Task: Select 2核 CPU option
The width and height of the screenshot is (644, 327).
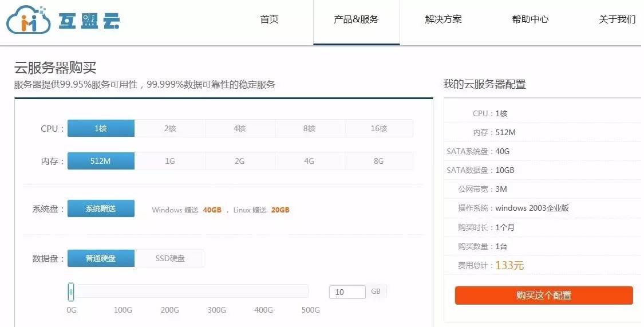Action: tap(170, 128)
